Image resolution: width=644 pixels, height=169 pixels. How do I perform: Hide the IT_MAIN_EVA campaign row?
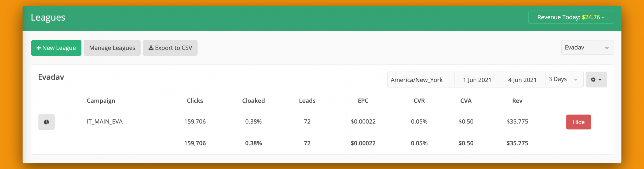tap(579, 122)
